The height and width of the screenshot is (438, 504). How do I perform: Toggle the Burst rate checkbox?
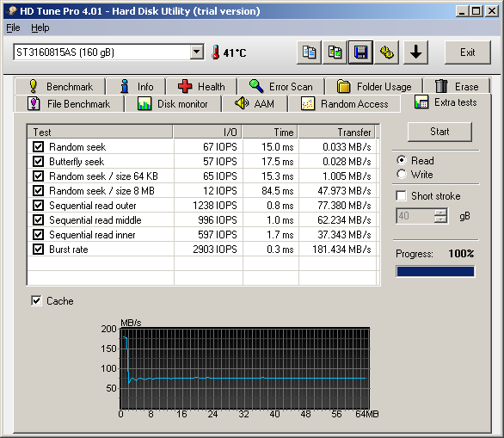(x=38, y=250)
